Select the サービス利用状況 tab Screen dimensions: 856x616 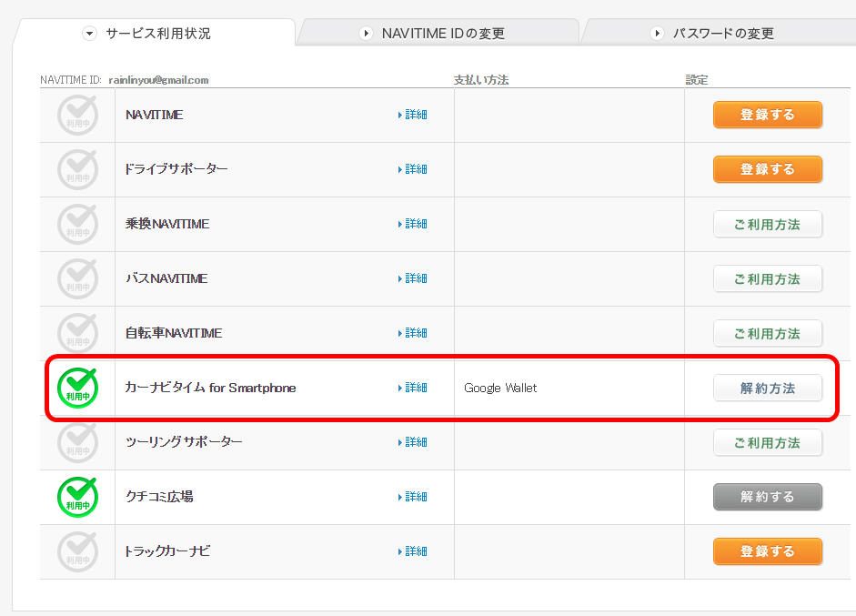point(156,34)
